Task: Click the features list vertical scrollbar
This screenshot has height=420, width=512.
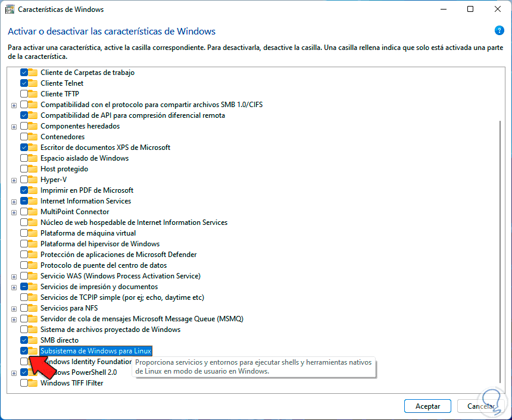Action: [500, 251]
